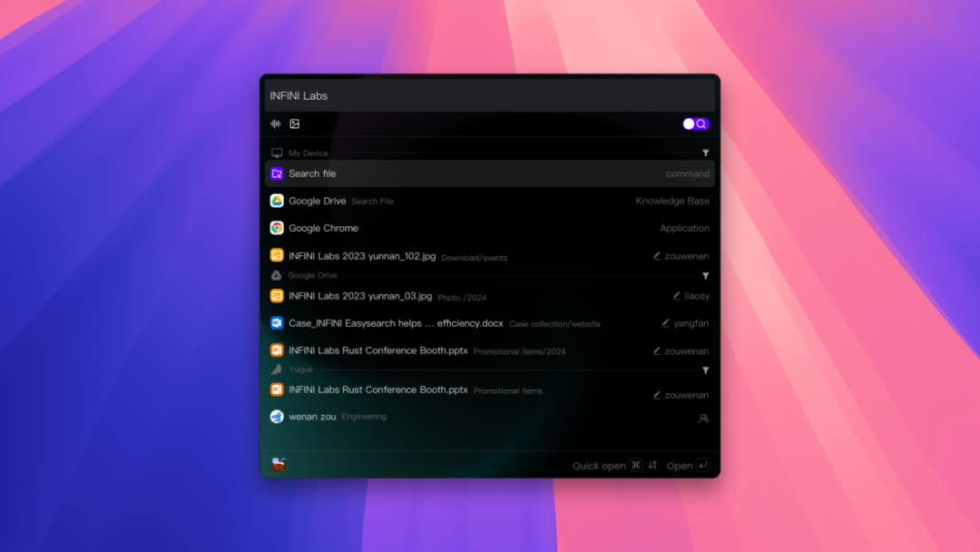
Task: Click edit pencil beside yangfan
Action: point(666,323)
